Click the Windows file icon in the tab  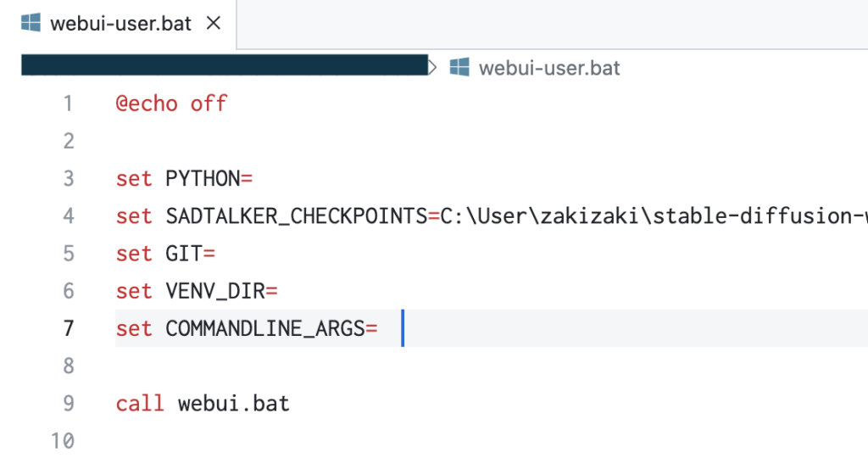pos(31,23)
